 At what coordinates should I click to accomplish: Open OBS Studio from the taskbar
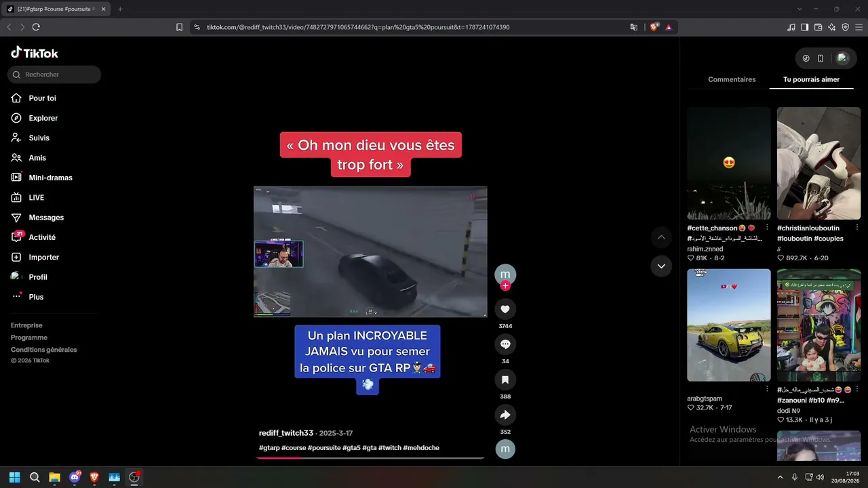[134, 477]
